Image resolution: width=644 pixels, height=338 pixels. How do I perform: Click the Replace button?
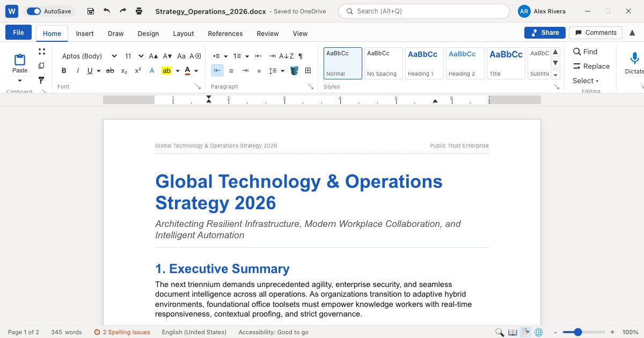tap(591, 66)
